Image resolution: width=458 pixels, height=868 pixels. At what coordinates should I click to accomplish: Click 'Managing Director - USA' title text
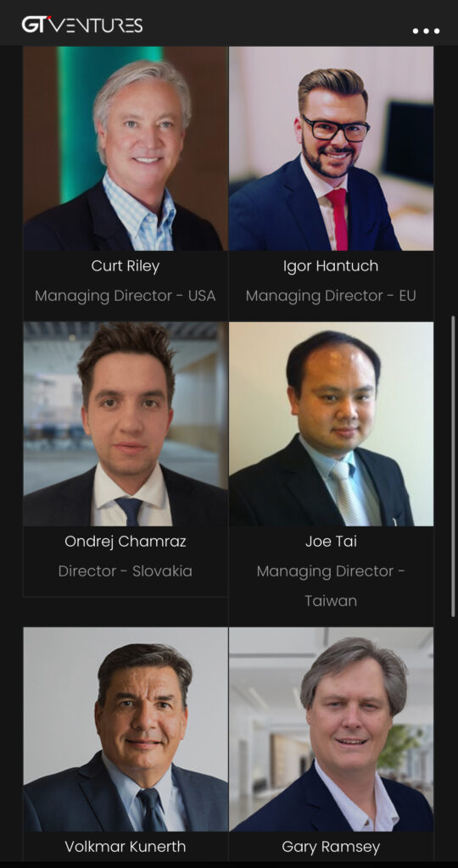(126, 296)
